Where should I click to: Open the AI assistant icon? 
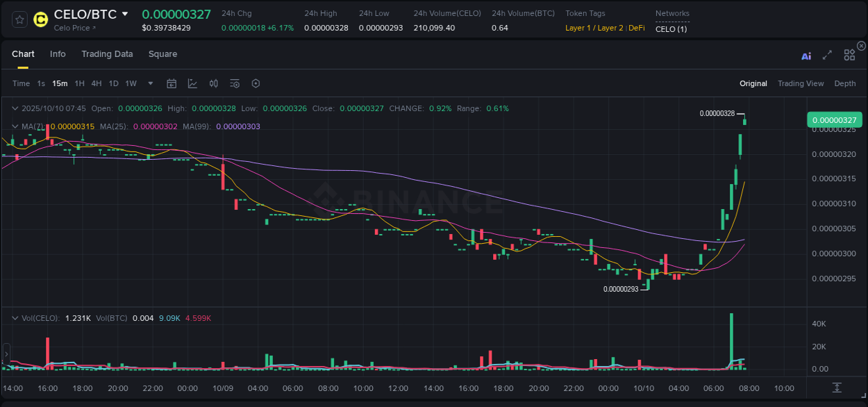[806, 56]
